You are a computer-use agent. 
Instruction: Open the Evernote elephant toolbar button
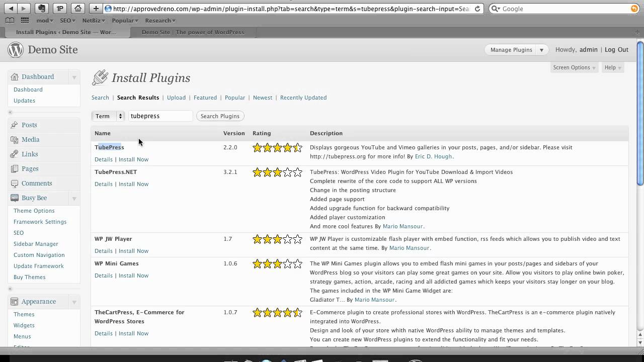point(42,9)
